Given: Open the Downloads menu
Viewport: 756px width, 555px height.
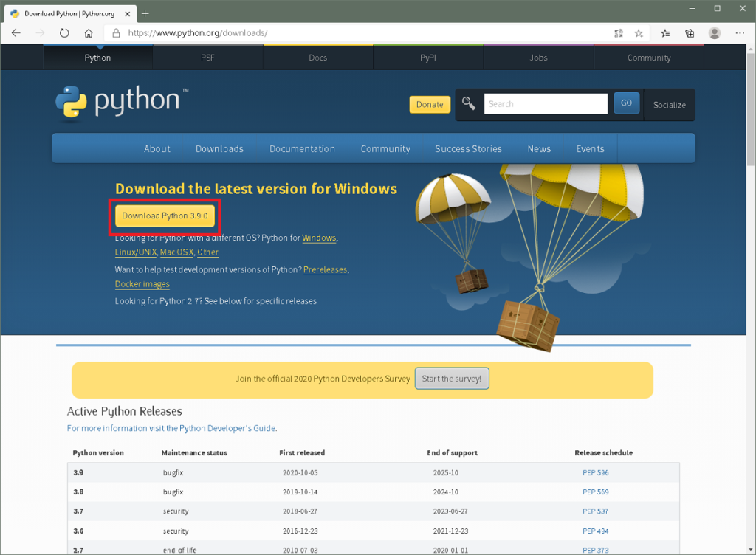Looking at the screenshot, I should coord(219,149).
